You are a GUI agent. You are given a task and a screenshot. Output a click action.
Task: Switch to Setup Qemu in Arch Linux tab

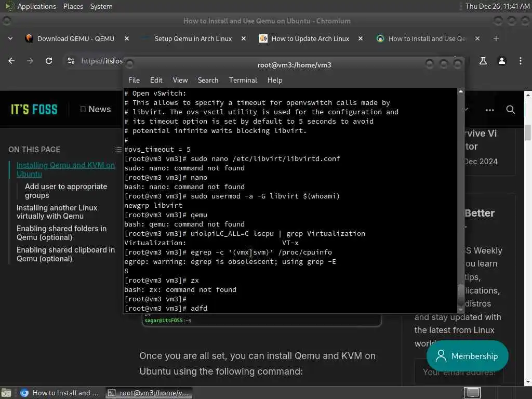(193, 38)
